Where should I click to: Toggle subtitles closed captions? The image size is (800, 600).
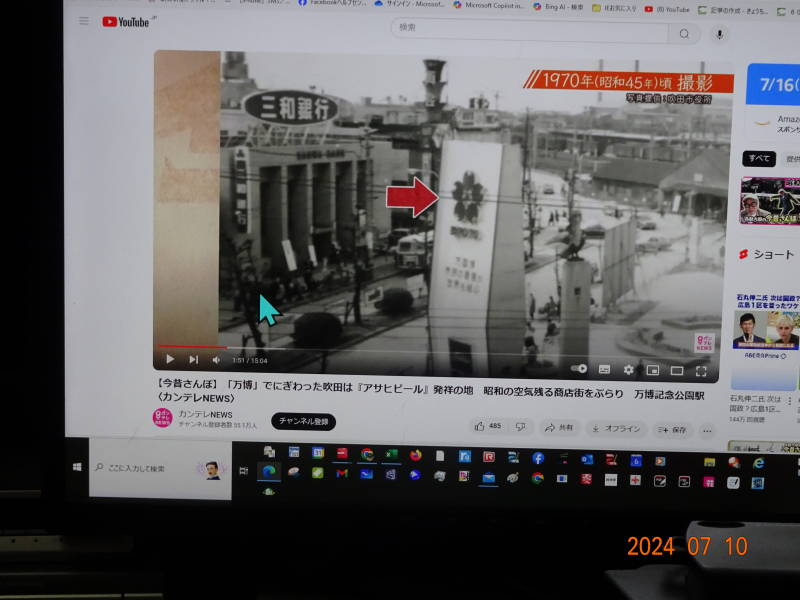pyautogui.click(x=604, y=369)
